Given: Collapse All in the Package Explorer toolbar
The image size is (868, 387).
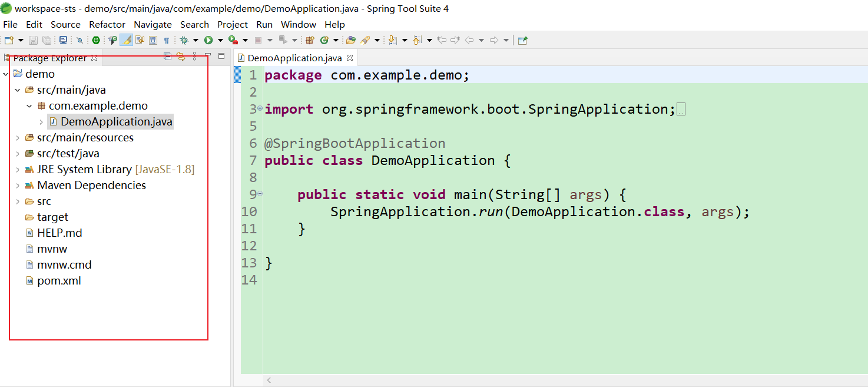Looking at the screenshot, I should click(167, 57).
